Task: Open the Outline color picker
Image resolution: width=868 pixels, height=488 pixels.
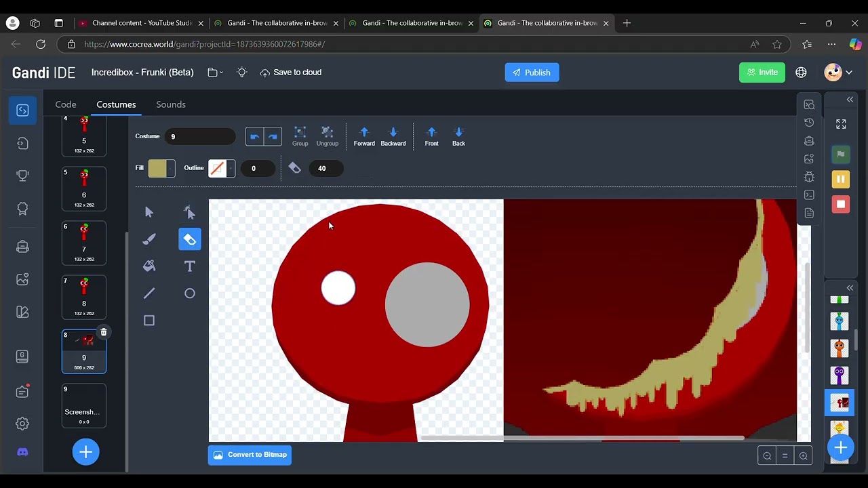Action: click(221, 169)
